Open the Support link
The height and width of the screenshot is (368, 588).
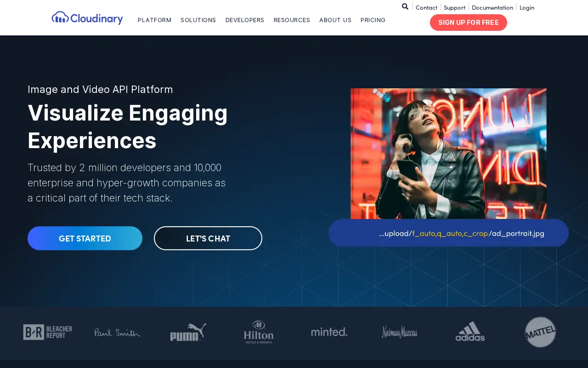coord(454,7)
